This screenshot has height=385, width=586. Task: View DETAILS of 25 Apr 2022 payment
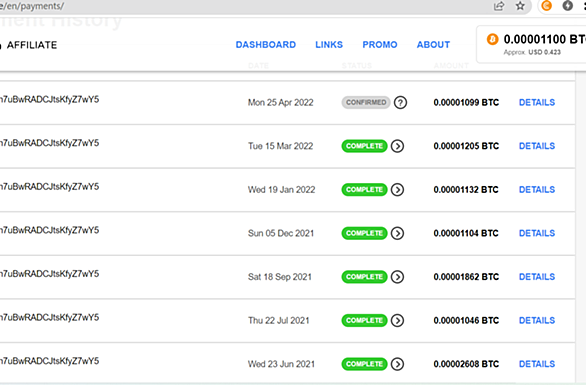[x=537, y=102]
